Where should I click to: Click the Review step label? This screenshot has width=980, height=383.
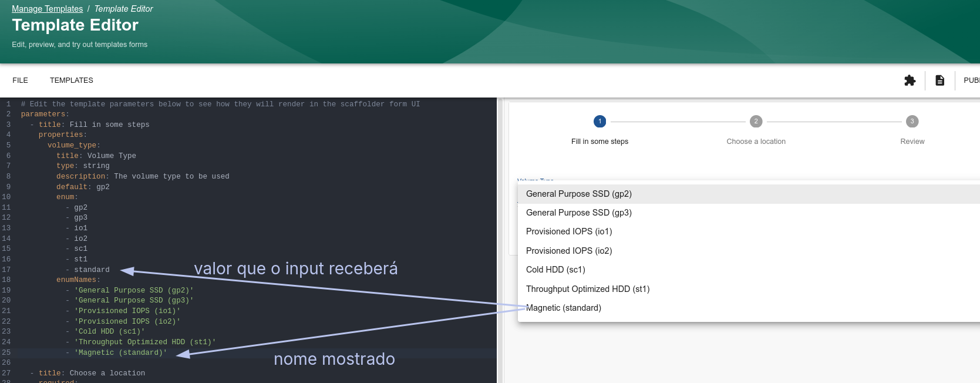[912, 142]
